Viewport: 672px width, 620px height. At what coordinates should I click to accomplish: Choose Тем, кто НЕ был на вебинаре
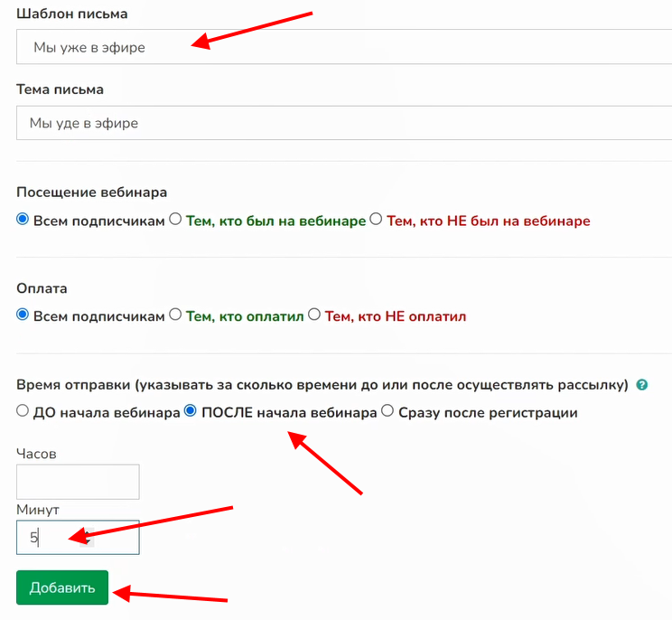click(x=377, y=221)
